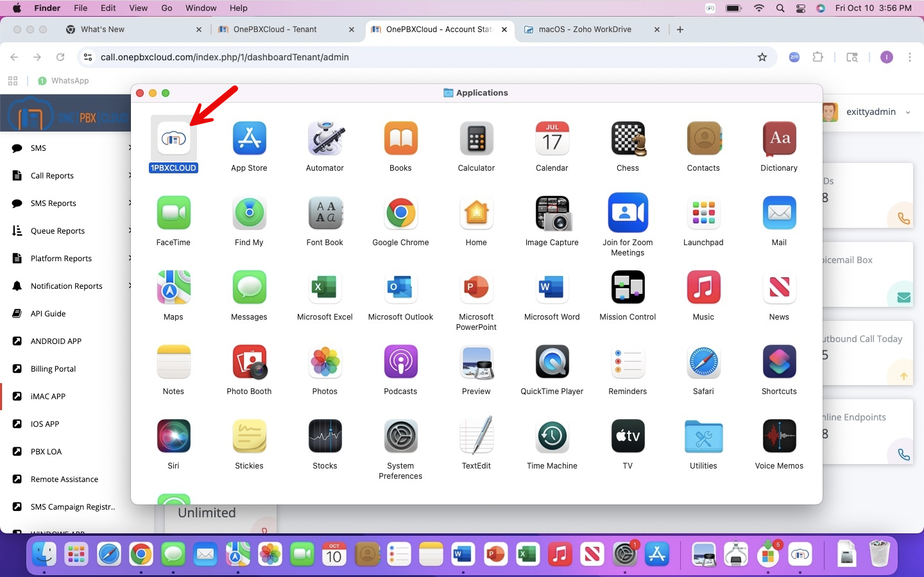Open the Utilities folder
The image size is (924, 577).
coord(703,436)
